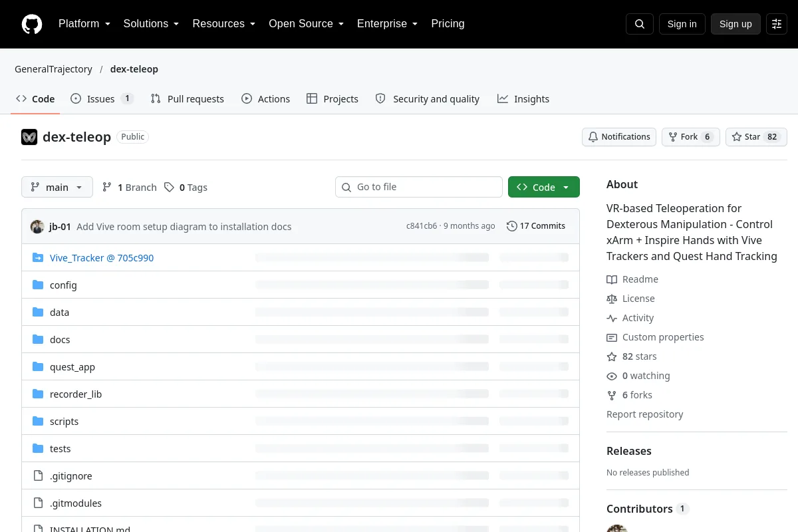Click the submodule icon beside Vive_Tracker

pos(38,257)
